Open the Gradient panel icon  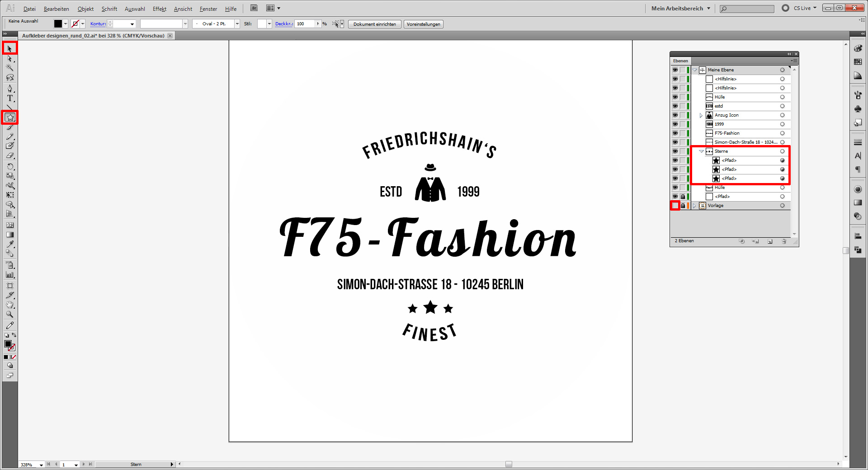(858, 202)
